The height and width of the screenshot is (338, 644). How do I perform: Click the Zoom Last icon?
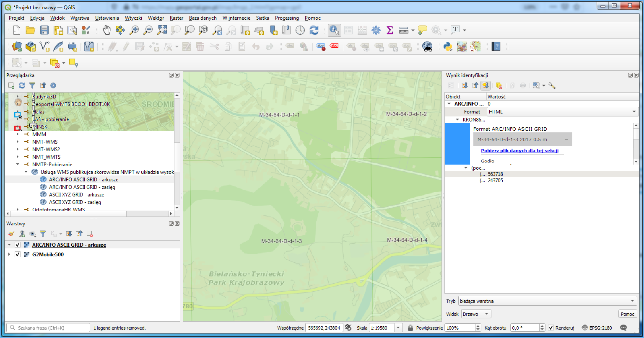pyautogui.click(x=217, y=30)
